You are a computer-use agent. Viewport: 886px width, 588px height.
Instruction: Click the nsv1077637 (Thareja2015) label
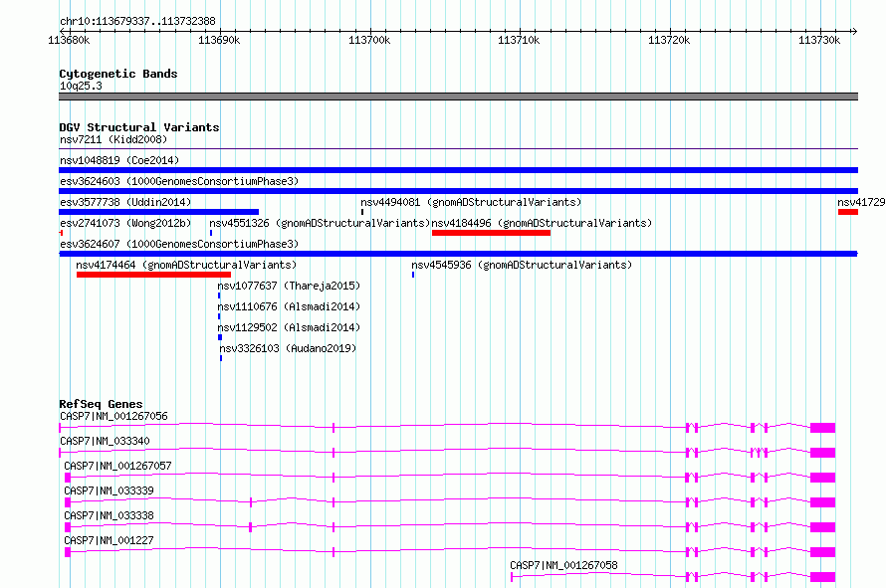coord(289,286)
